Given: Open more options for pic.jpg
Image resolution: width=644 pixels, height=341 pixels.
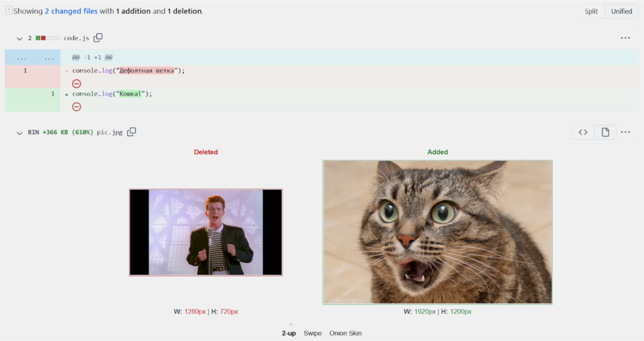Looking at the screenshot, I should click(625, 132).
